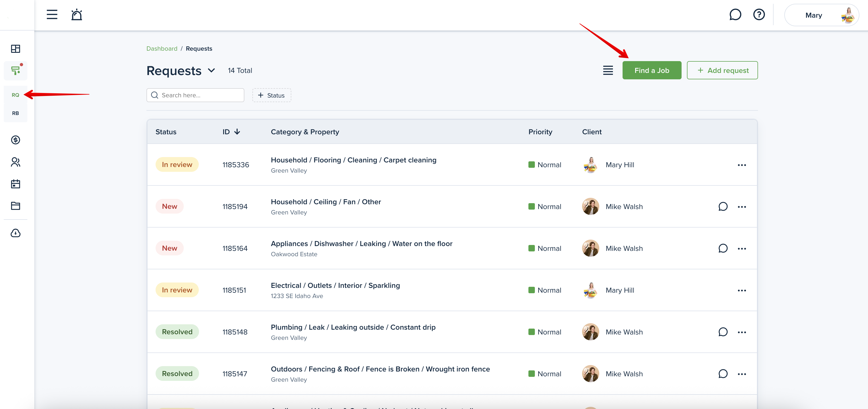Viewport: 868px width, 409px height.
Task: Select the RB sidebar menu item
Action: [16, 113]
